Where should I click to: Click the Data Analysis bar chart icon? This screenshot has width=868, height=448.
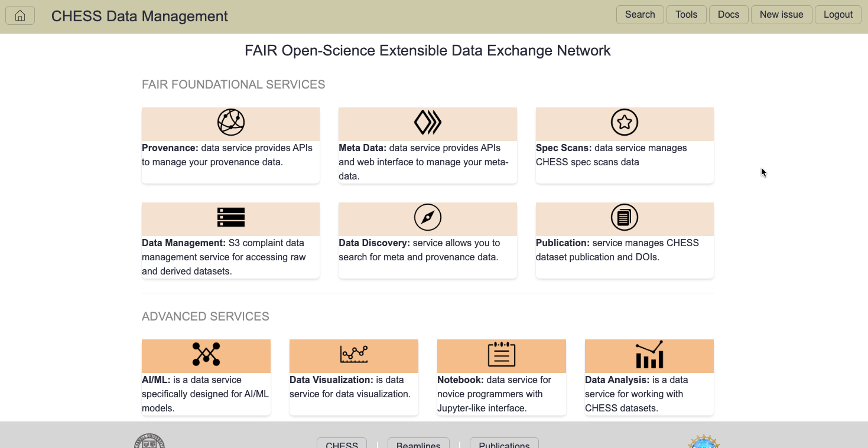pos(649,354)
